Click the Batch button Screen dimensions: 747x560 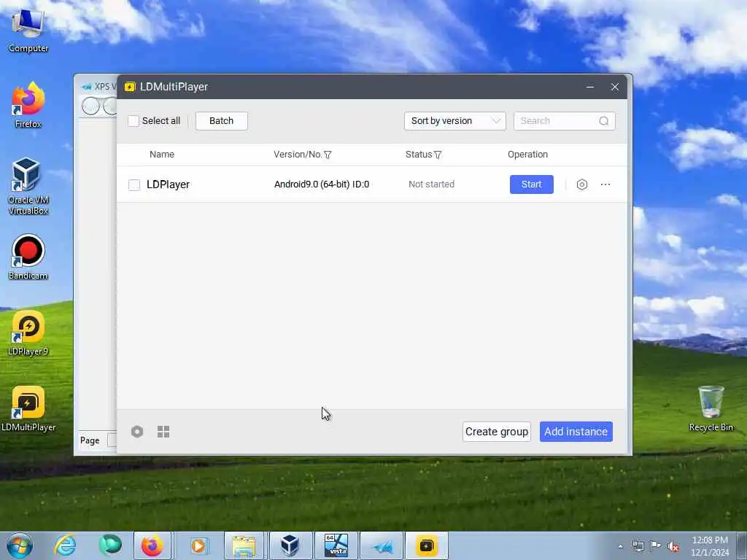[x=222, y=121]
